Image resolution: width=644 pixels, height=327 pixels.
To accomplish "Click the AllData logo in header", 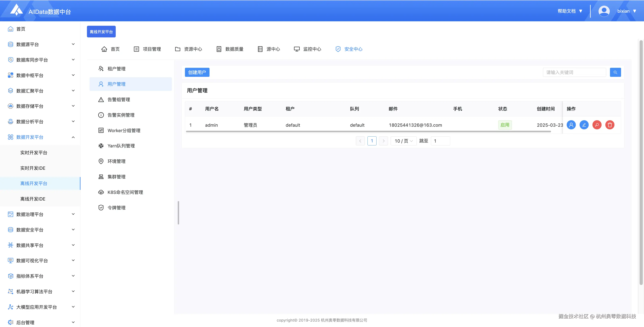I will coord(17,10).
